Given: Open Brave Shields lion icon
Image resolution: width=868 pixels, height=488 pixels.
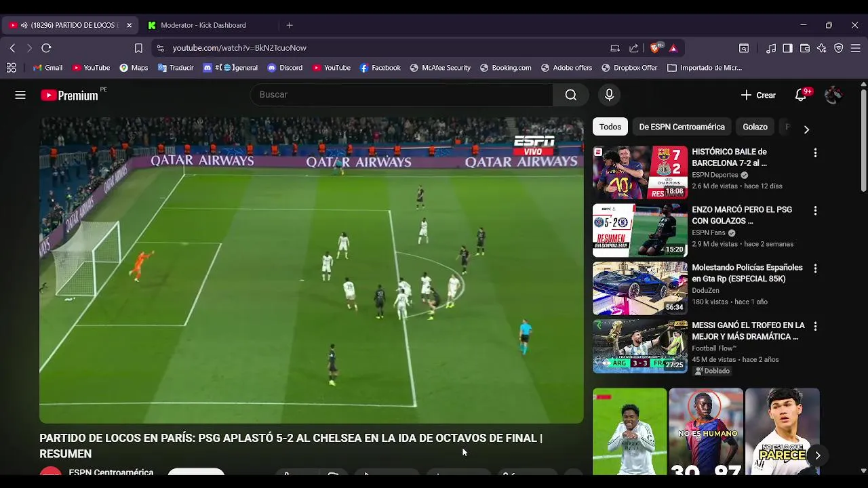Looking at the screenshot, I should tap(656, 48).
